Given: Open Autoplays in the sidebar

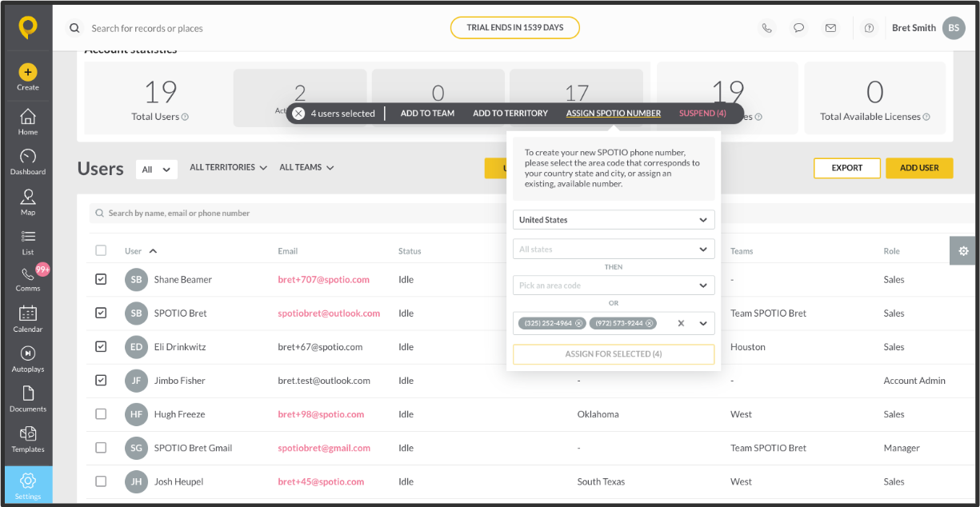Looking at the screenshot, I should click(28, 359).
